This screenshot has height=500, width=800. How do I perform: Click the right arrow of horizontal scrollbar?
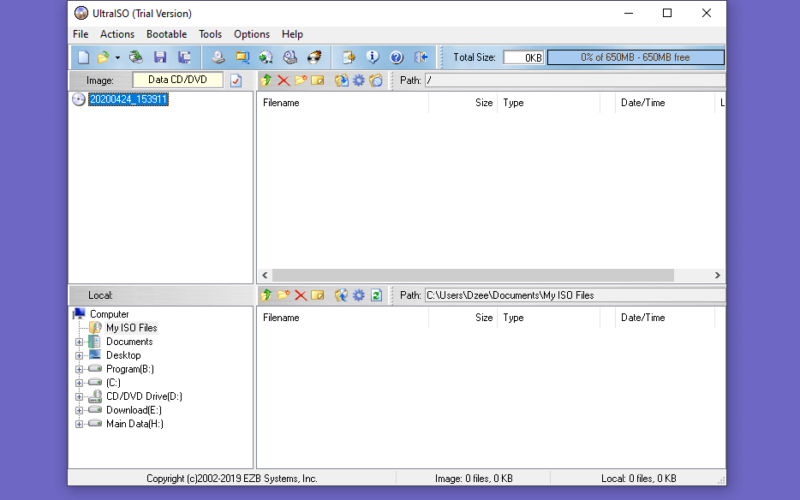point(717,275)
